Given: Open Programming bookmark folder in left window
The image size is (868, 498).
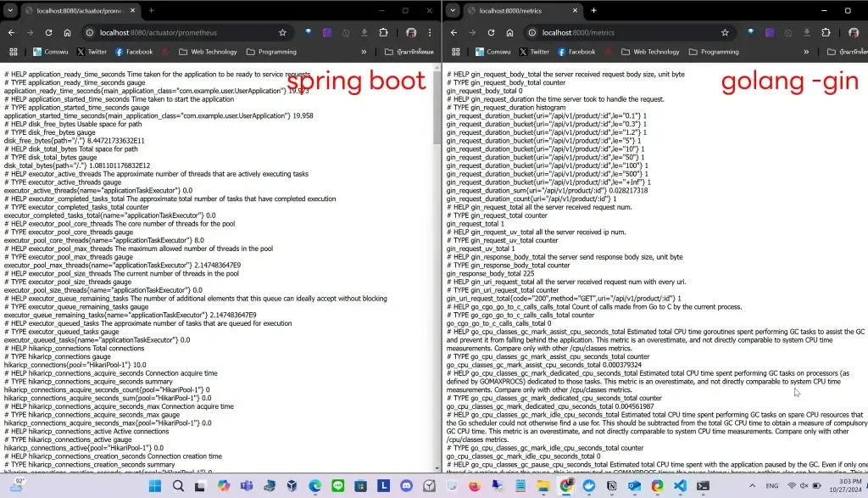Looking at the screenshot, I should pyautogui.click(x=272, y=52).
